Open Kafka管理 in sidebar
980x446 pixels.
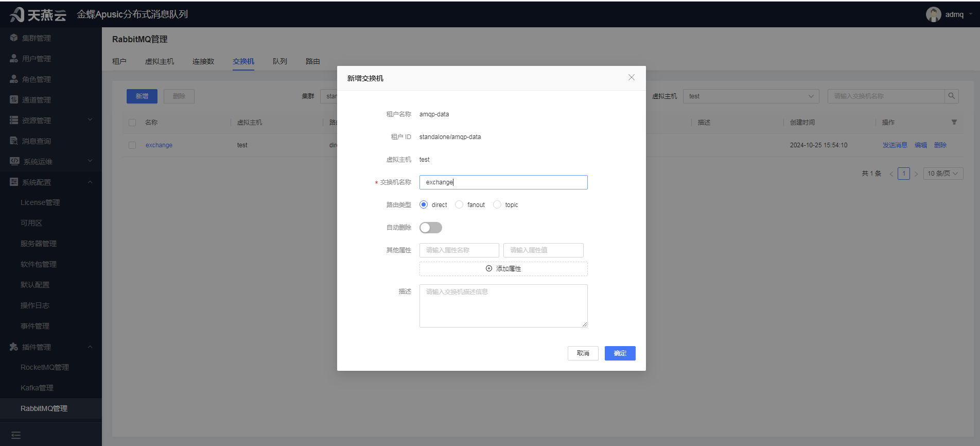coord(37,388)
